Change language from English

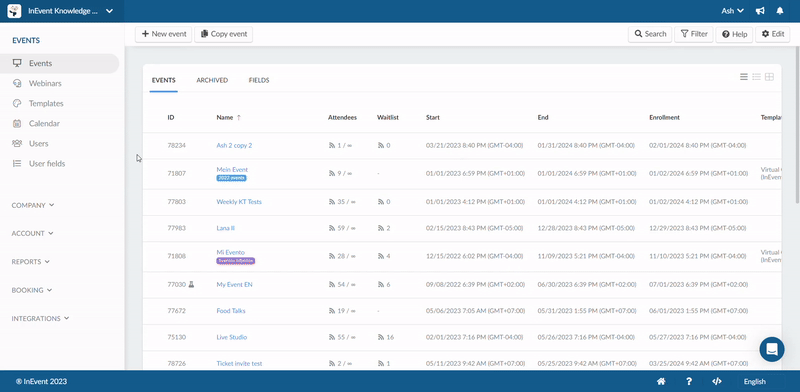(755, 381)
